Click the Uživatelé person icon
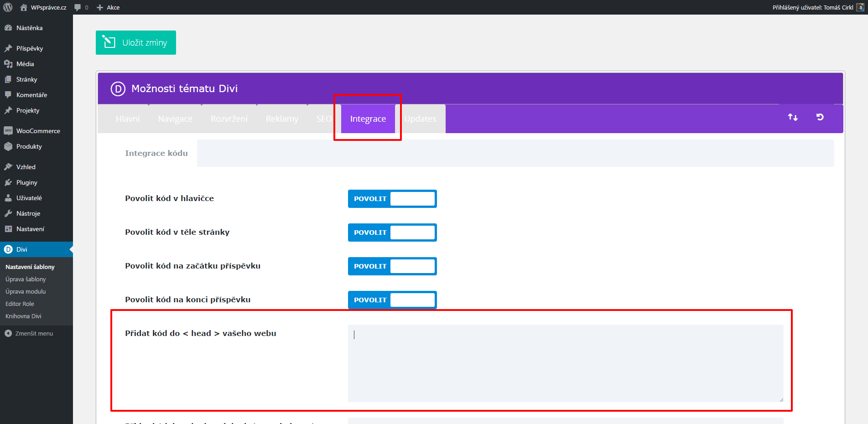This screenshot has height=424, width=868. click(x=8, y=198)
